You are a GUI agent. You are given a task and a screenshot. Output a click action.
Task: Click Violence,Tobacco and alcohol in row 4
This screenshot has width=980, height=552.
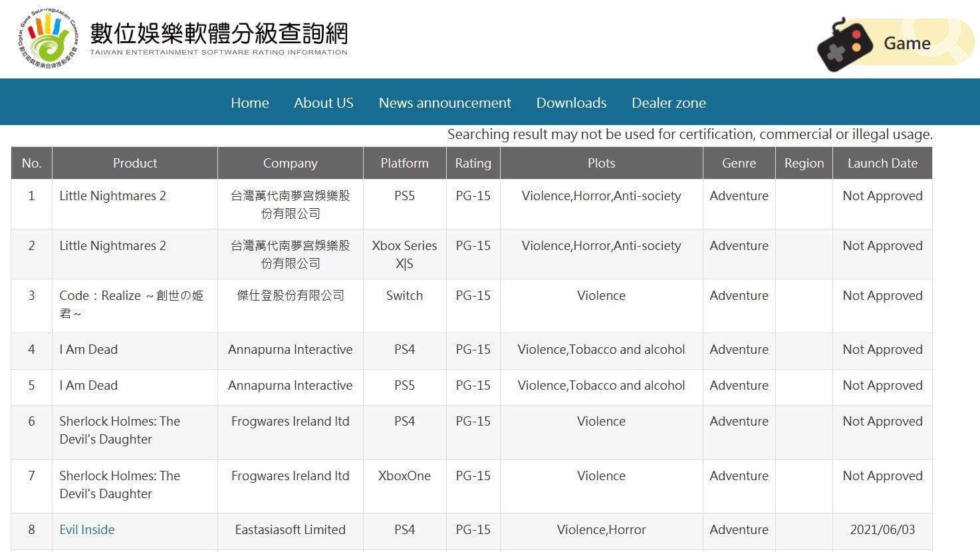(602, 349)
